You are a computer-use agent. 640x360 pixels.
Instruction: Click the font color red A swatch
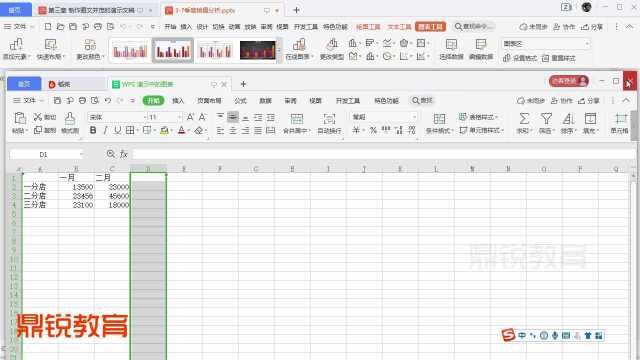(182, 130)
